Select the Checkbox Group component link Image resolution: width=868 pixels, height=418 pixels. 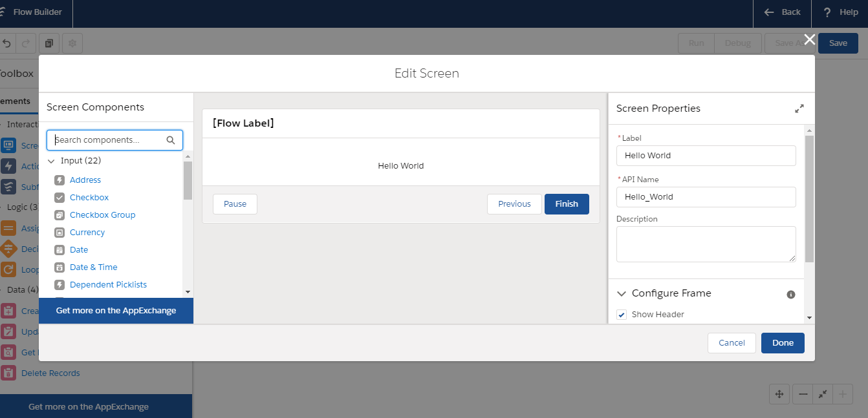[103, 215]
